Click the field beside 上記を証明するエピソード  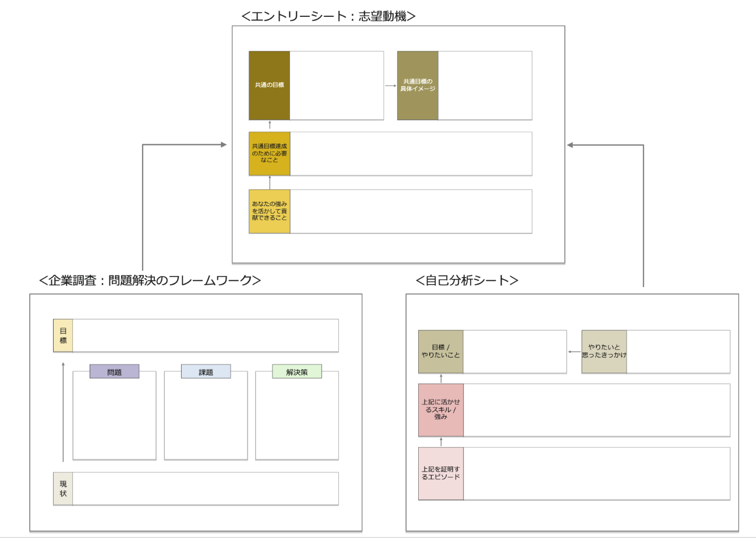click(596, 473)
